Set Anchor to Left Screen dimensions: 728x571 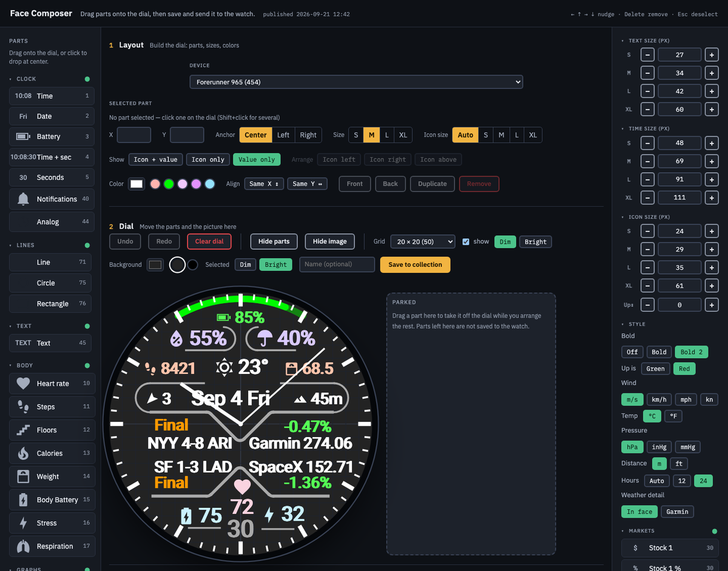click(x=283, y=135)
